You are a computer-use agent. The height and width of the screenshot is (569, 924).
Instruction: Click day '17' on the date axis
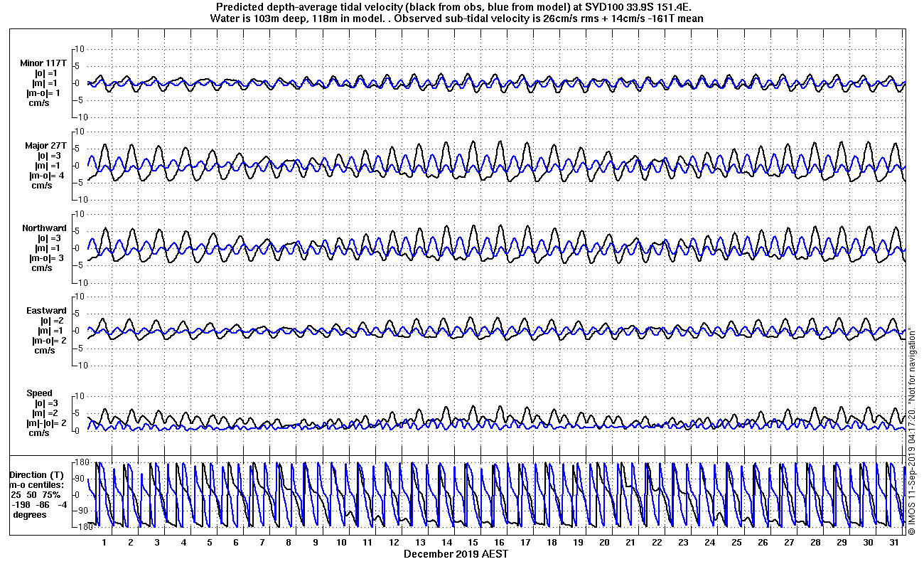[x=525, y=543]
